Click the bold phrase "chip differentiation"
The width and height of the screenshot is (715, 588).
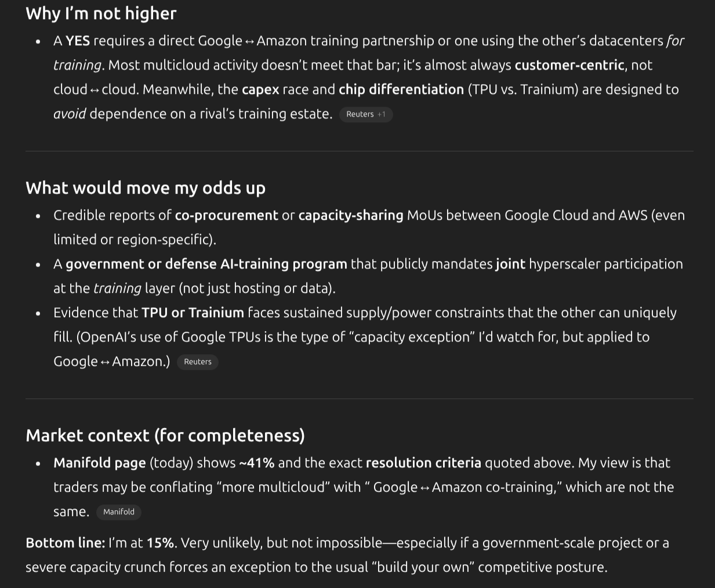click(401, 89)
